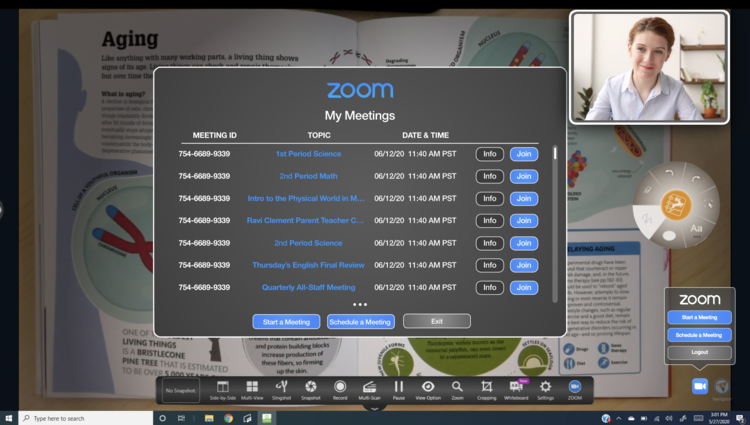
Task: Select the magnifier Zoom tool in toolbar
Action: point(457,390)
